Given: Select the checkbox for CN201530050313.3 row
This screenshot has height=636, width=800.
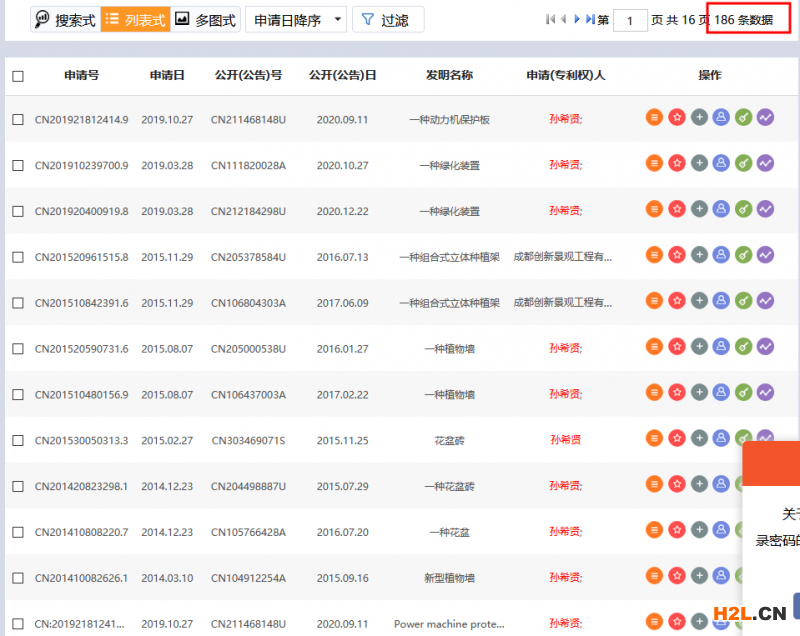Looking at the screenshot, I should pos(18,440).
